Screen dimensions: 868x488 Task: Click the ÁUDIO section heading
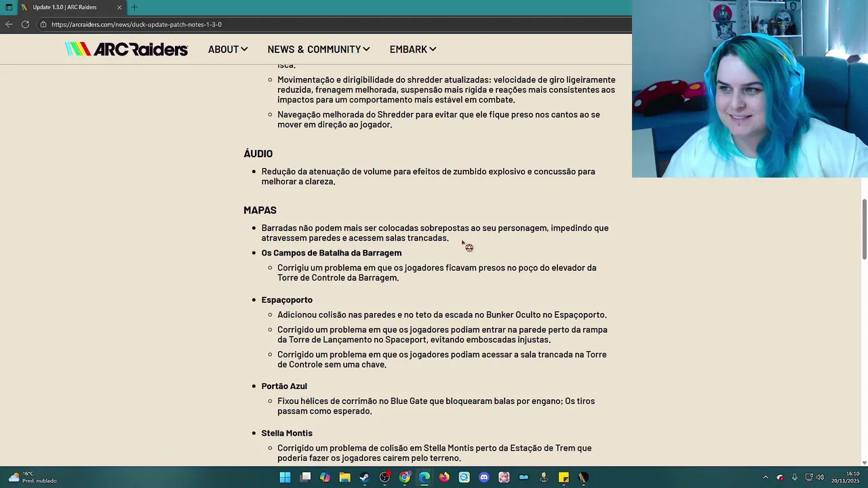(x=258, y=154)
